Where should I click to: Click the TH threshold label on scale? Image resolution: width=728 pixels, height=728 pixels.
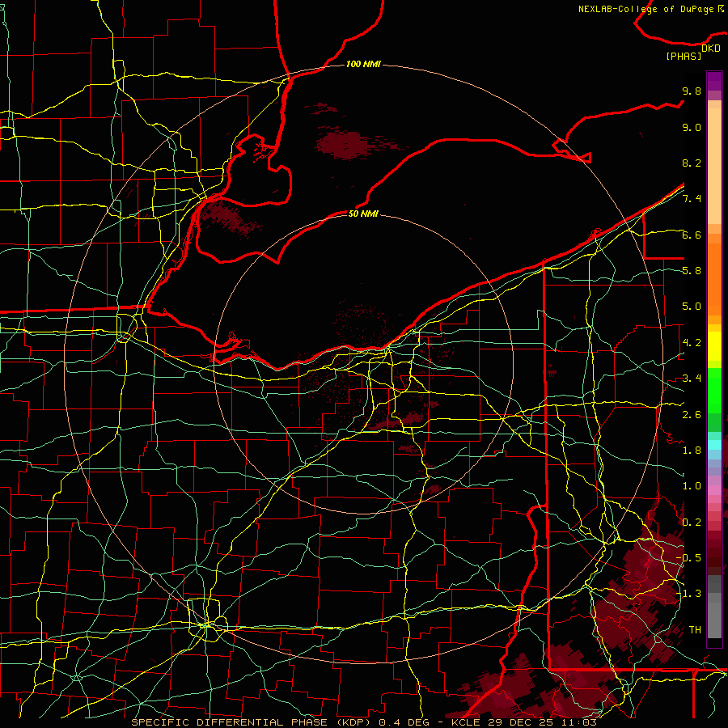(x=695, y=630)
